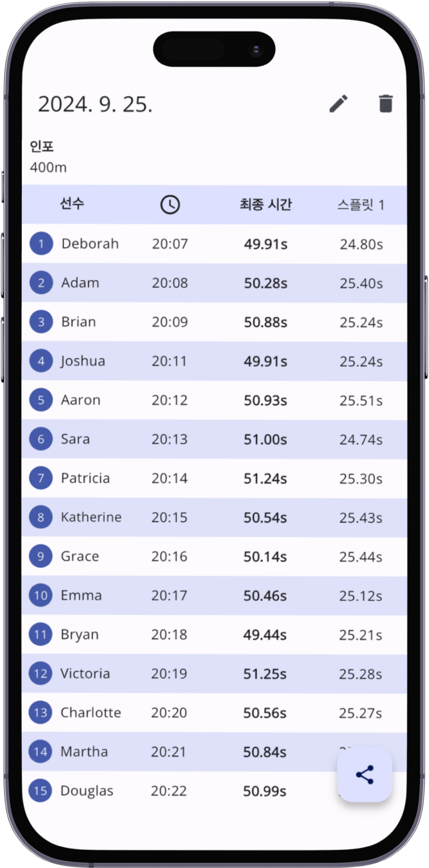
Task: Tap Bryan's final time 49.44s
Action: point(265,635)
